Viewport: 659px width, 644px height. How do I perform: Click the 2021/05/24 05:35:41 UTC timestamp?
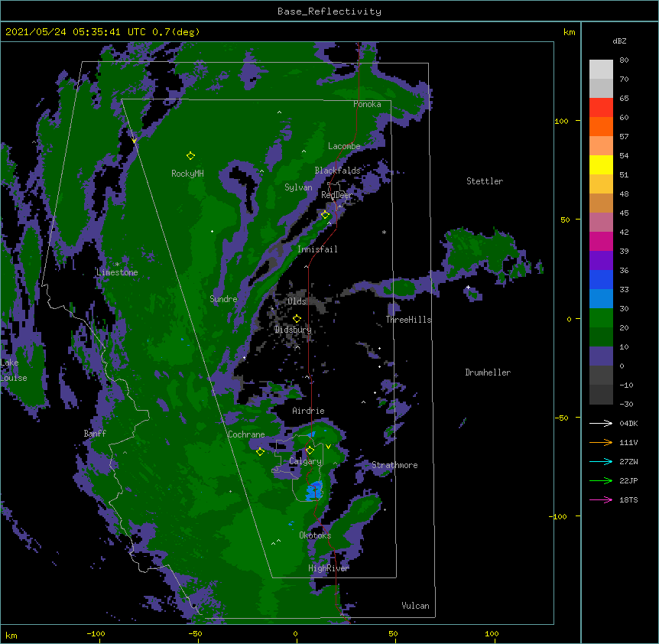tap(75, 32)
